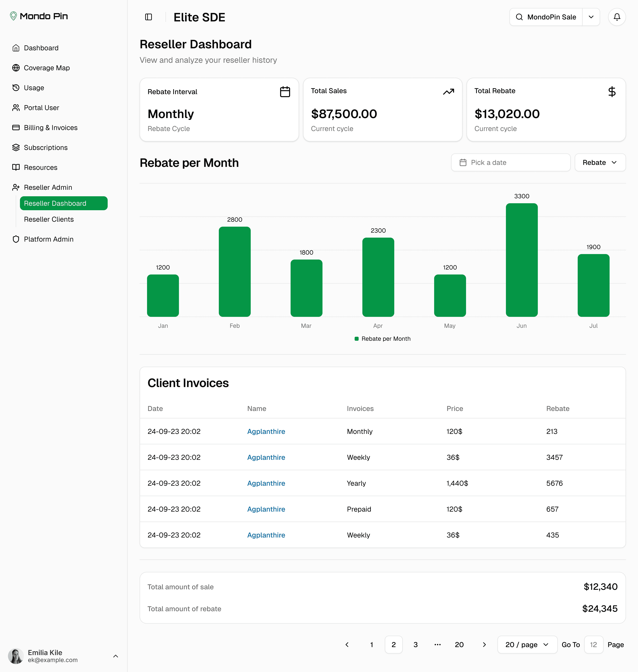Expand the MondoPin Sale dropdown arrow
638x672 pixels.
[591, 17]
